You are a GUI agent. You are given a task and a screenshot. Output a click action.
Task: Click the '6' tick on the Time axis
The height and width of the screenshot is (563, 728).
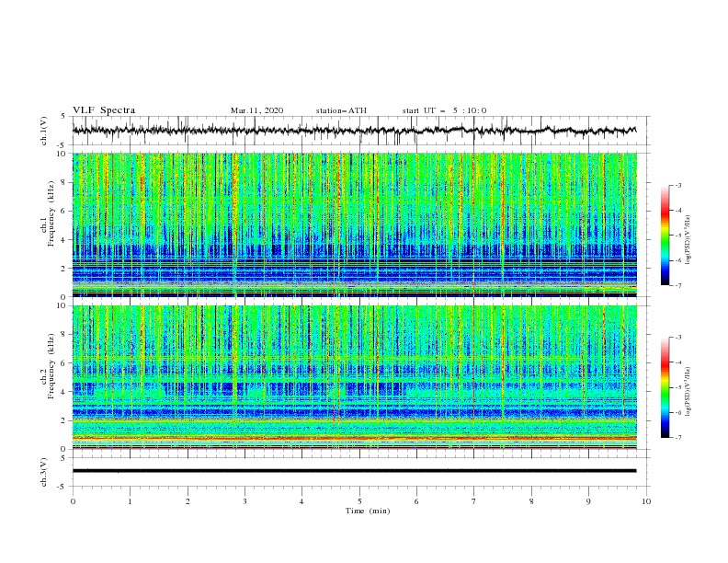coord(416,501)
